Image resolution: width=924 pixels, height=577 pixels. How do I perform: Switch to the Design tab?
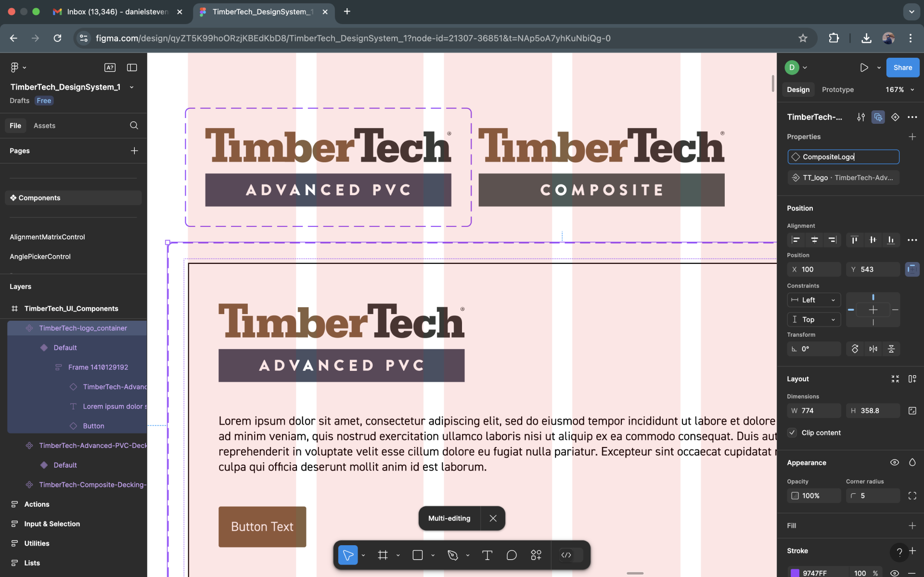pos(798,90)
